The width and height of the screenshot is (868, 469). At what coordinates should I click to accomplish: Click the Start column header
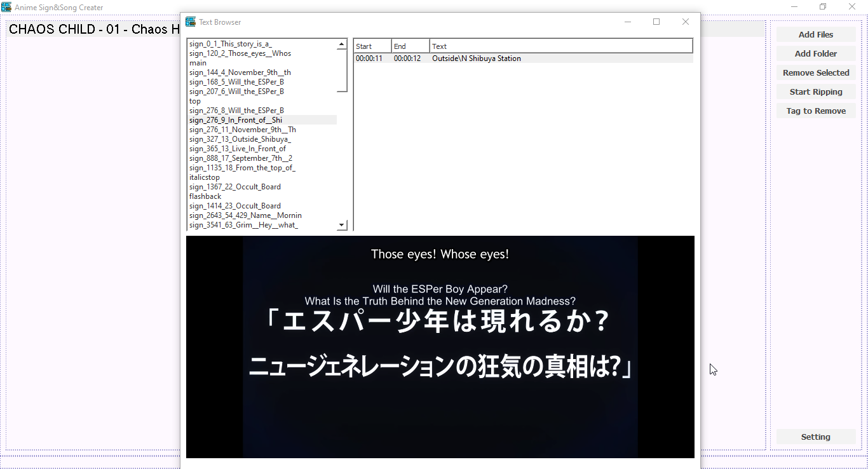372,46
